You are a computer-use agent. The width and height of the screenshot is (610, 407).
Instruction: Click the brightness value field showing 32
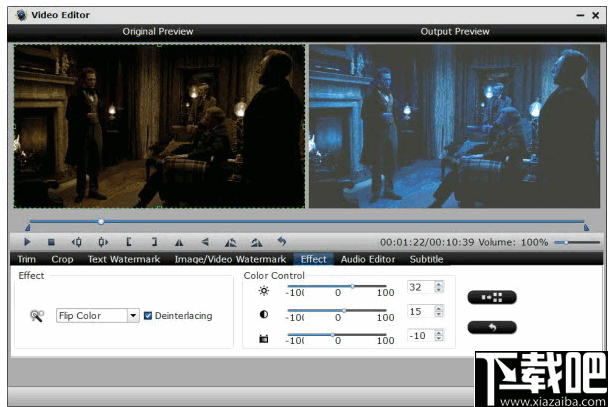[421, 287]
